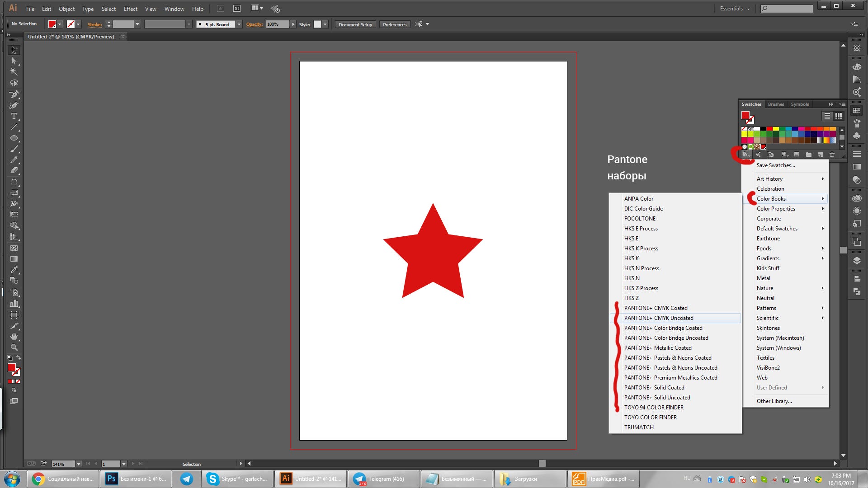Select the Line Segment tool

[x=14, y=127]
